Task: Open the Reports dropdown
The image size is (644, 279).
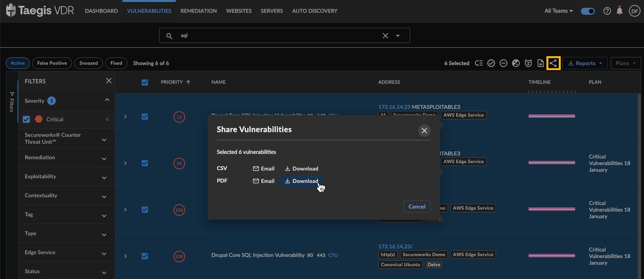Action: (x=585, y=63)
